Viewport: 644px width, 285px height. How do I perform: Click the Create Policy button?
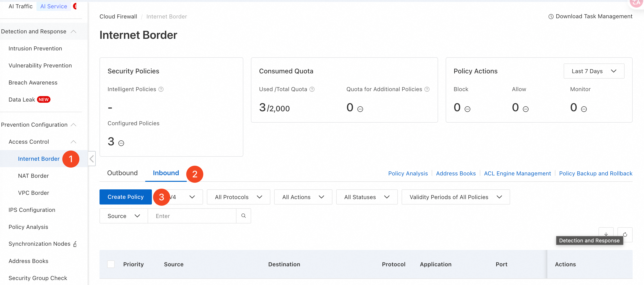click(126, 197)
